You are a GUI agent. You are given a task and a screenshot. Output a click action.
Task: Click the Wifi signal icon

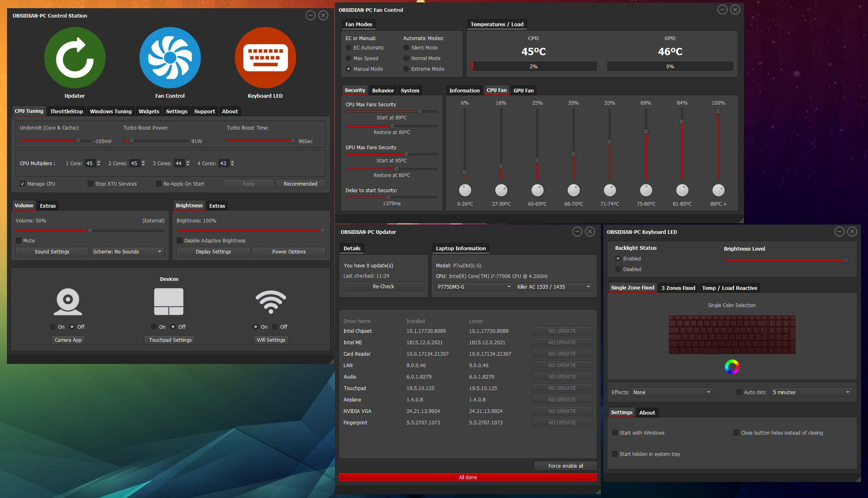(x=270, y=302)
